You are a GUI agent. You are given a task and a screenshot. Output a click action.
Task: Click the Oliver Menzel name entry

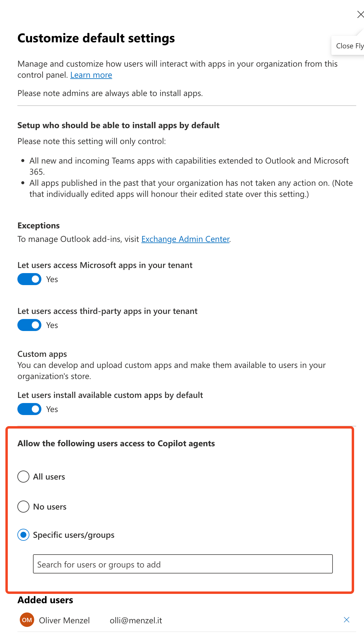pyautogui.click(x=64, y=620)
